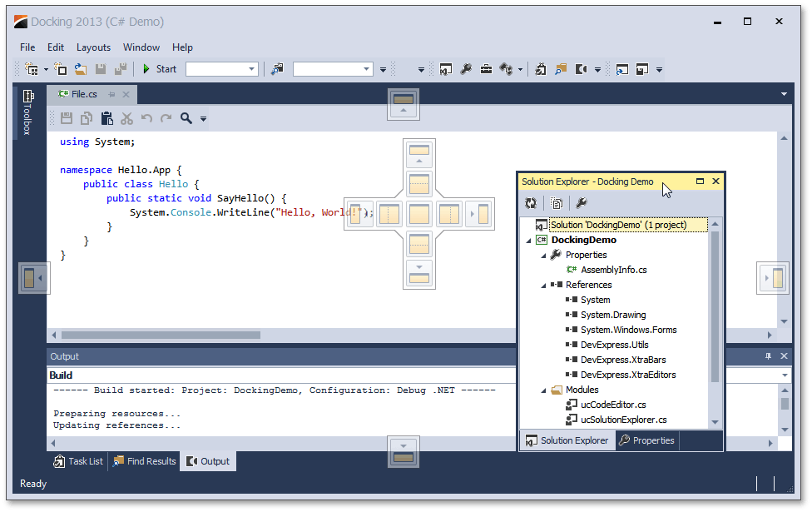The height and width of the screenshot is (512, 812).
Task: Click the center dock-as-tab guide icon
Action: (x=419, y=214)
